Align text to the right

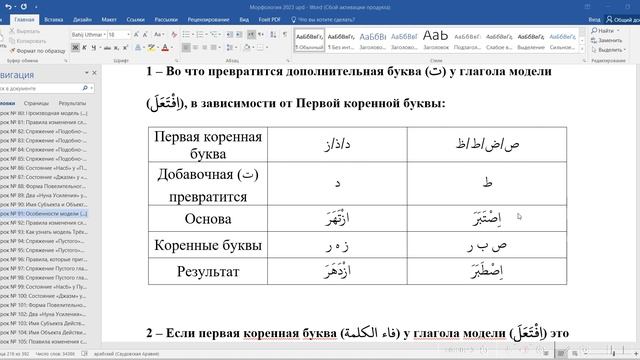[x=204, y=48]
